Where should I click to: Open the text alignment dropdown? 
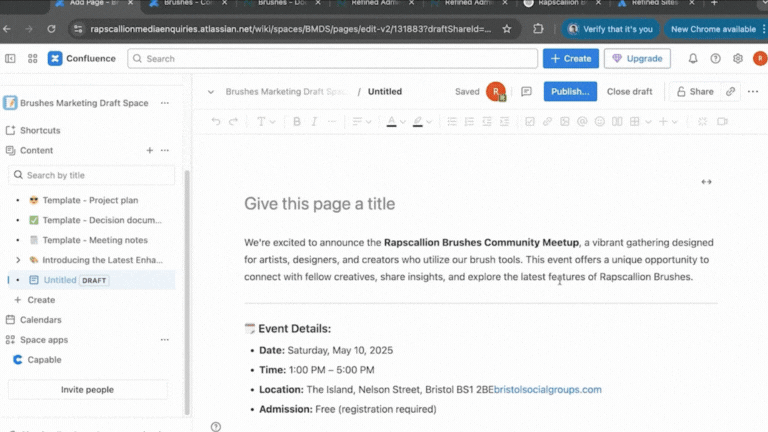coord(361,121)
